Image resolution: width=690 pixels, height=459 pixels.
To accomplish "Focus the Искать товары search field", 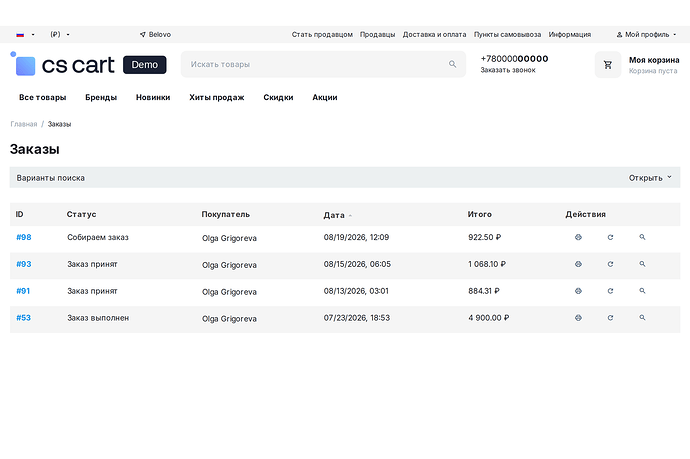I will (323, 64).
